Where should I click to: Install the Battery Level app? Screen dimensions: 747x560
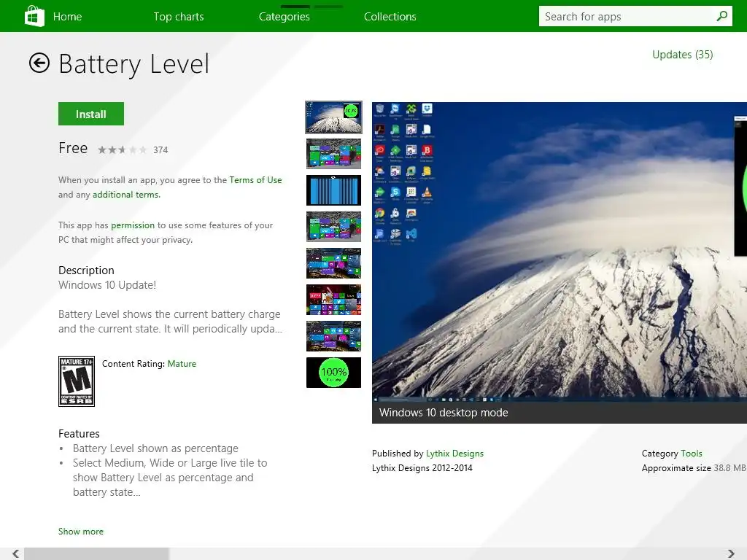(x=91, y=114)
